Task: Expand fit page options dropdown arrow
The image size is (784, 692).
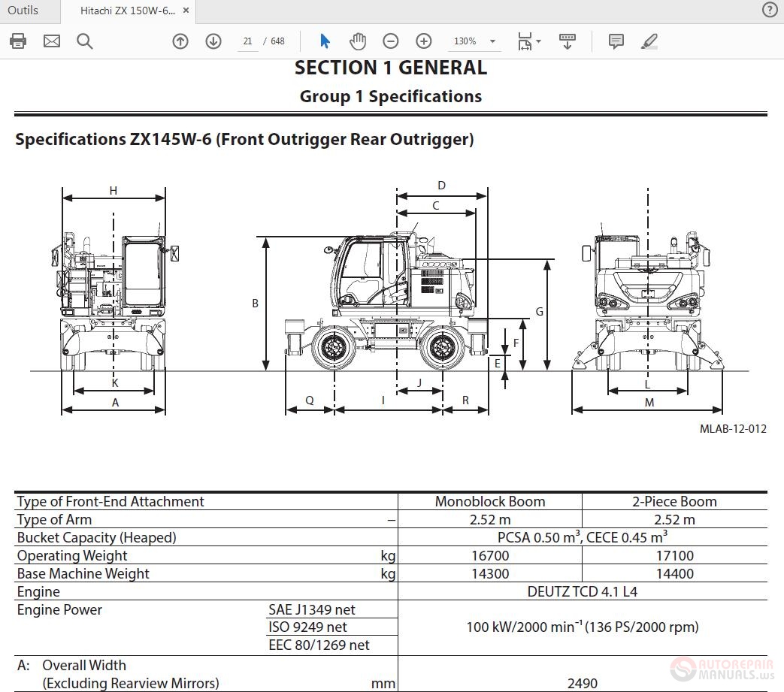Action: [x=538, y=41]
